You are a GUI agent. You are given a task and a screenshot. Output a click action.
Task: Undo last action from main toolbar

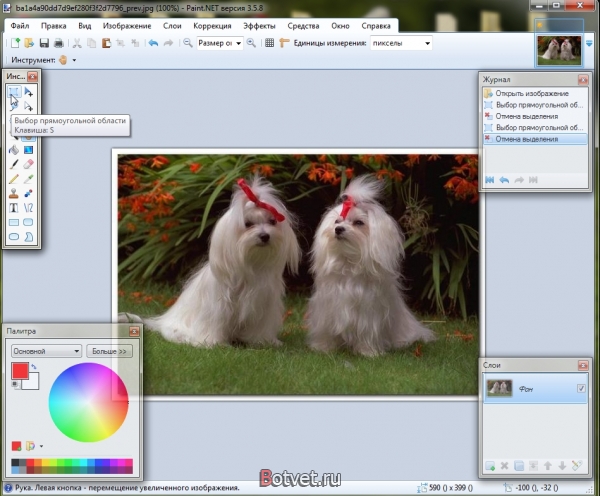153,43
